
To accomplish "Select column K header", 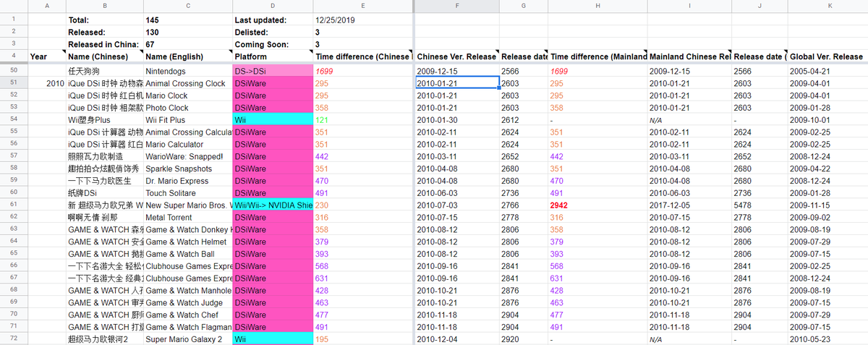I will tap(827, 6).
